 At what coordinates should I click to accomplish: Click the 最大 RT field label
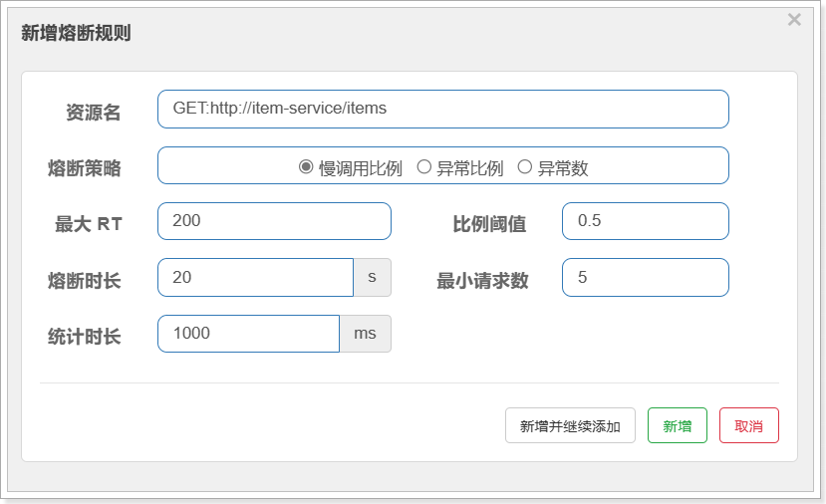coord(89,224)
